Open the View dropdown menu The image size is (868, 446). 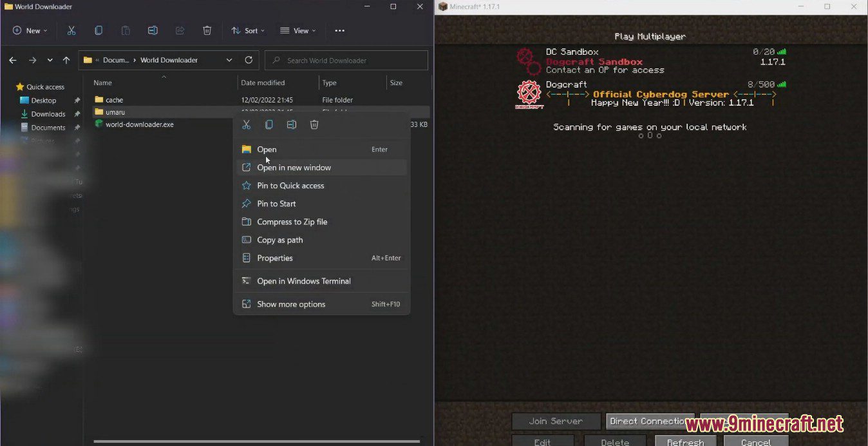tap(297, 30)
